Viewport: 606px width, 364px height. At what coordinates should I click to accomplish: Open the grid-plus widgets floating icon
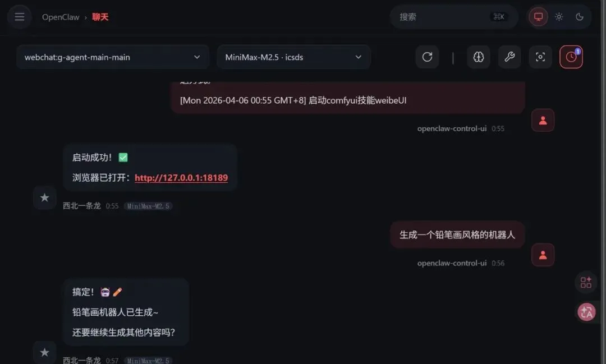point(586,282)
